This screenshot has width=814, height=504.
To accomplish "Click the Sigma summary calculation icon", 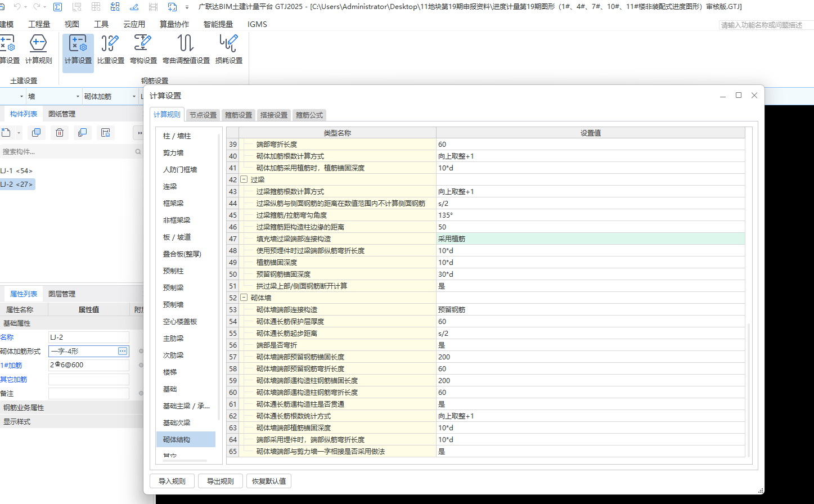I will [x=57, y=7].
